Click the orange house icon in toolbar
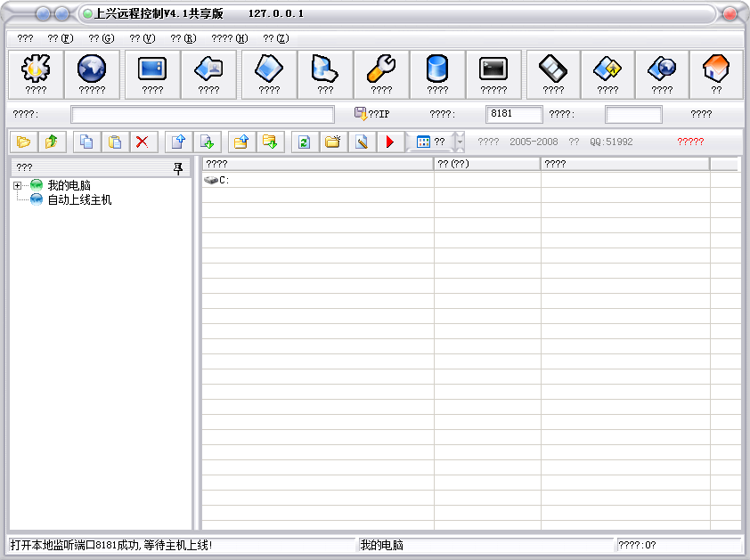This screenshot has height=560, width=750. (x=715, y=73)
